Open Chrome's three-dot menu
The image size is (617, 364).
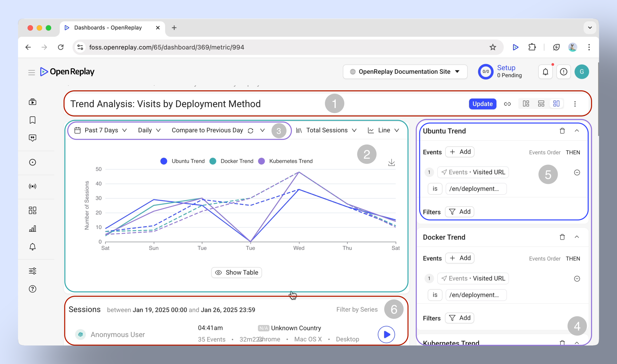(x=589, y=47)
